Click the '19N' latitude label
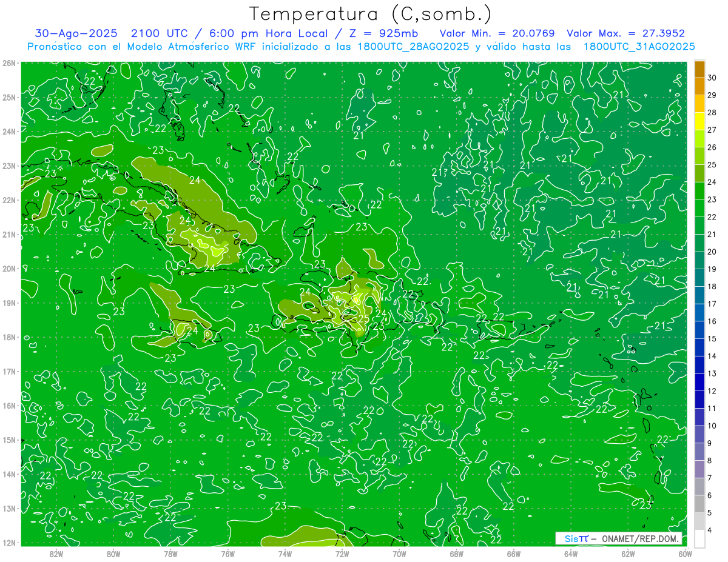The width and height of the screenshot is (728, 562). [x=9, y=303]
